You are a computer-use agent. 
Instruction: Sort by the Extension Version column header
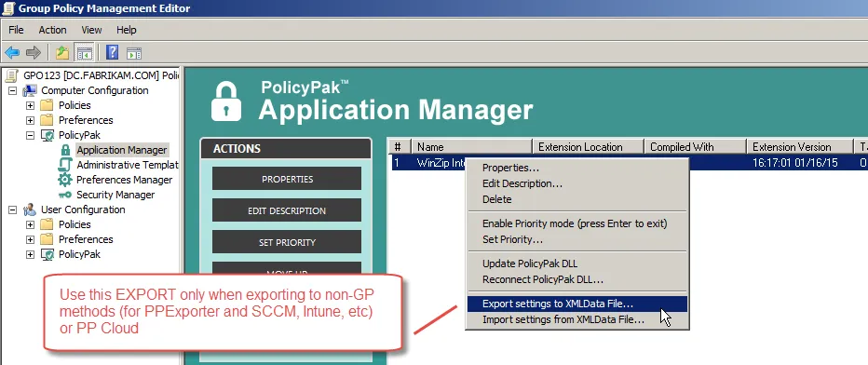(x=799, y=147)
